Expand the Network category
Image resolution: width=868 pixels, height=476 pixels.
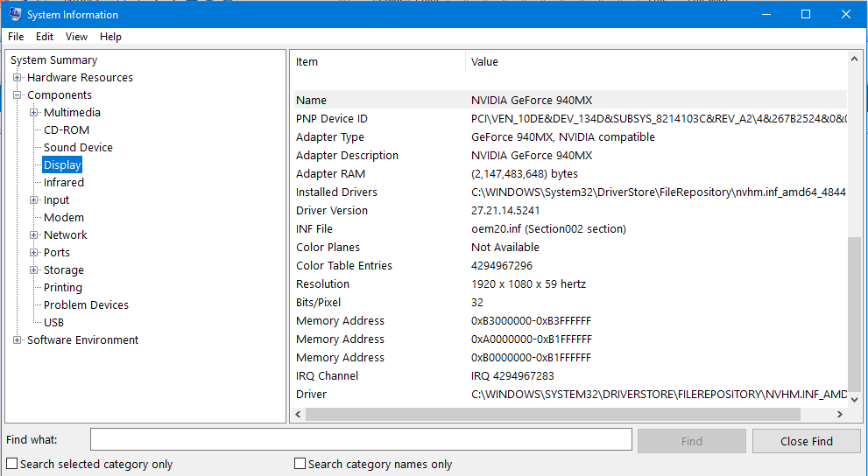point(34,235)
